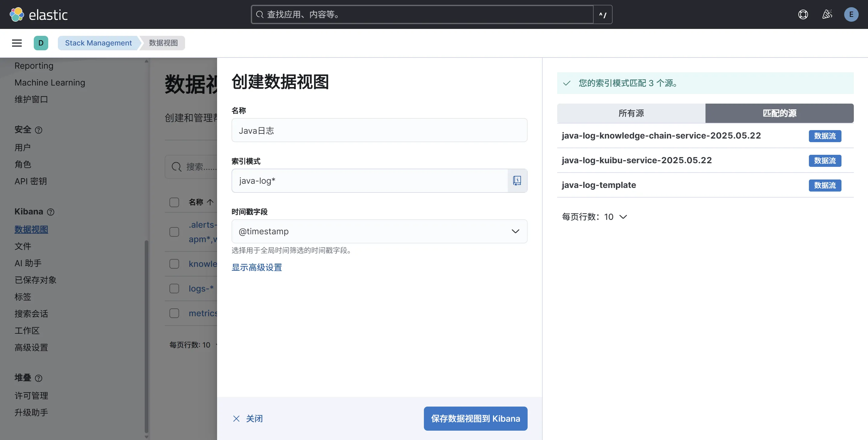The height and width of the screenshot is (440, 868).
Task: Switch to the 所有源 tab
Action: point(631,114)
